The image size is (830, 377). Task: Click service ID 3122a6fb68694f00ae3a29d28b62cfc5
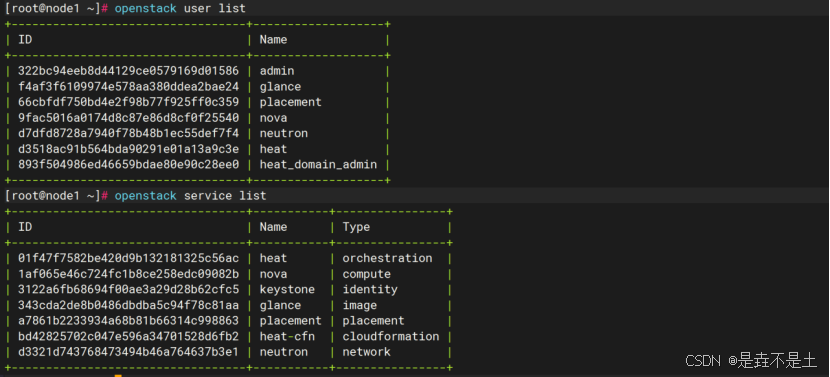tap(128, 290)
